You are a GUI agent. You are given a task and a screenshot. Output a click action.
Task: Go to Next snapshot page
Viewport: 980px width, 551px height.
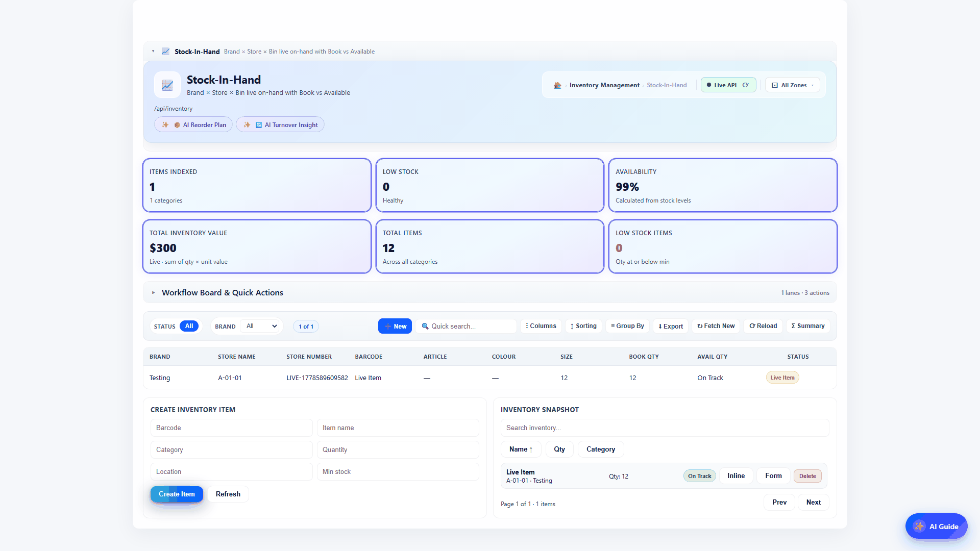coord(814,503)
